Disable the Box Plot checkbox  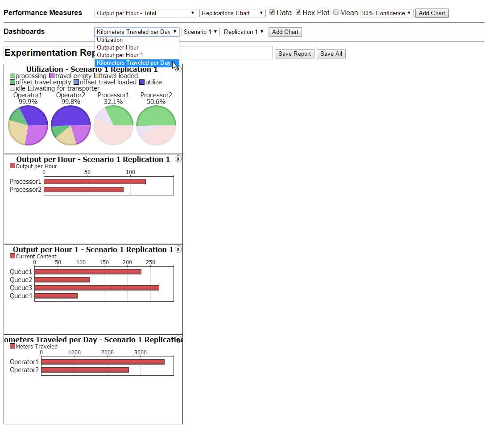[x=298, y=12]
